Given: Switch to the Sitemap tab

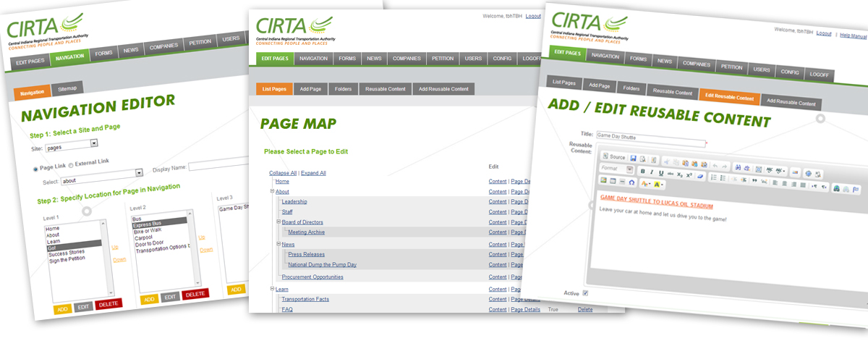Looking at the screenshot, I should (70, 88).
